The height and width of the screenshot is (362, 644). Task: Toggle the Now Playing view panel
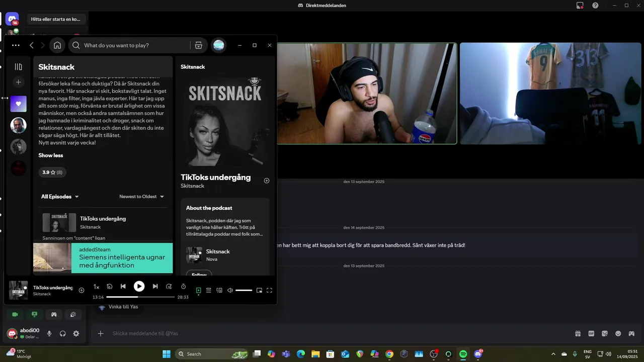point(198,290)
